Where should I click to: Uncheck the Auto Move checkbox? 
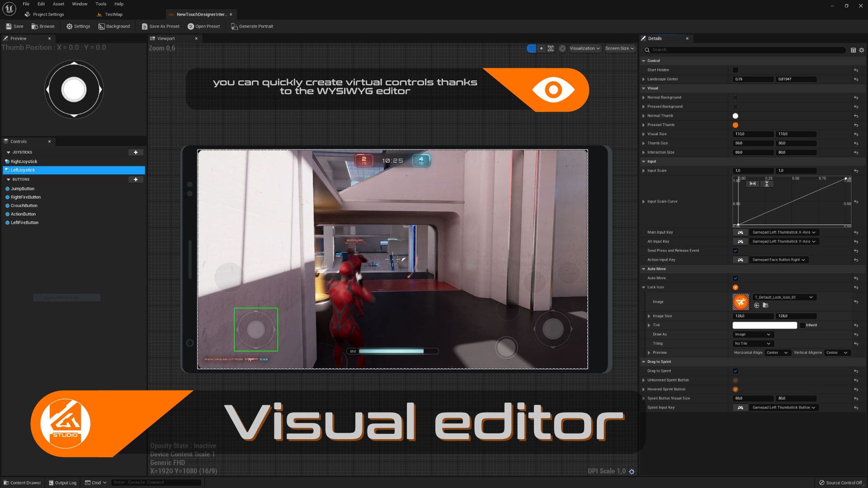pyautogui.click(x=735, y=278)
